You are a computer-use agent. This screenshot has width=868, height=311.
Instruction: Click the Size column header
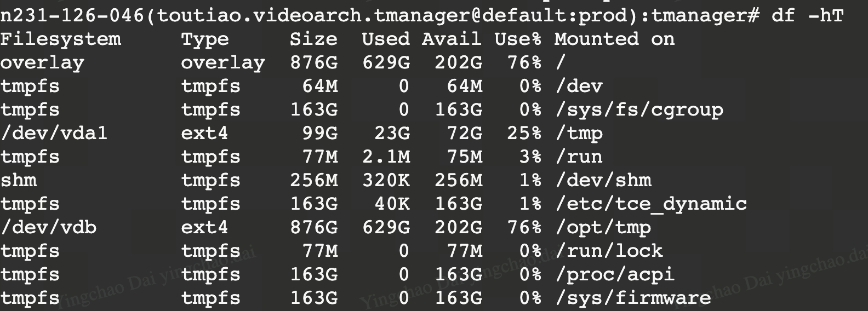coord(313,39)
